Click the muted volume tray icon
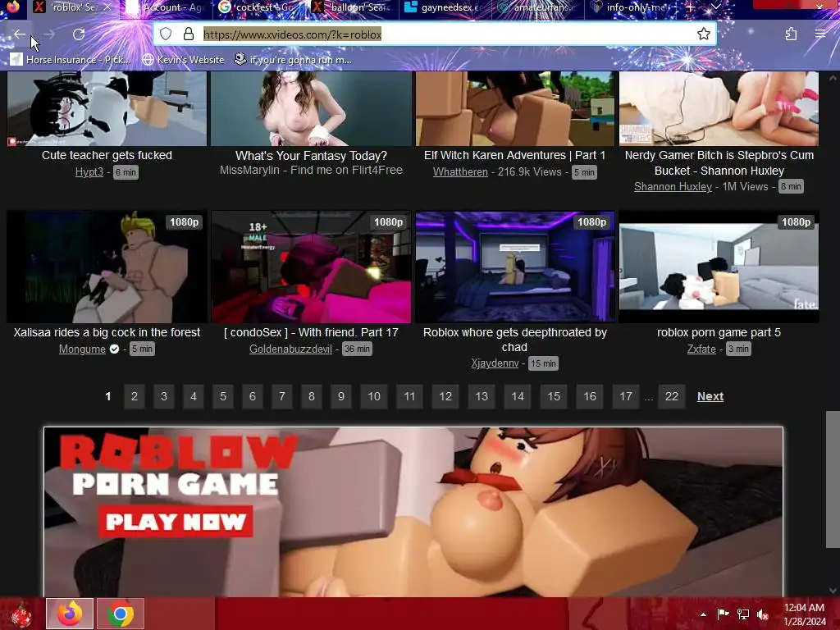 click(x=763, y=614)
